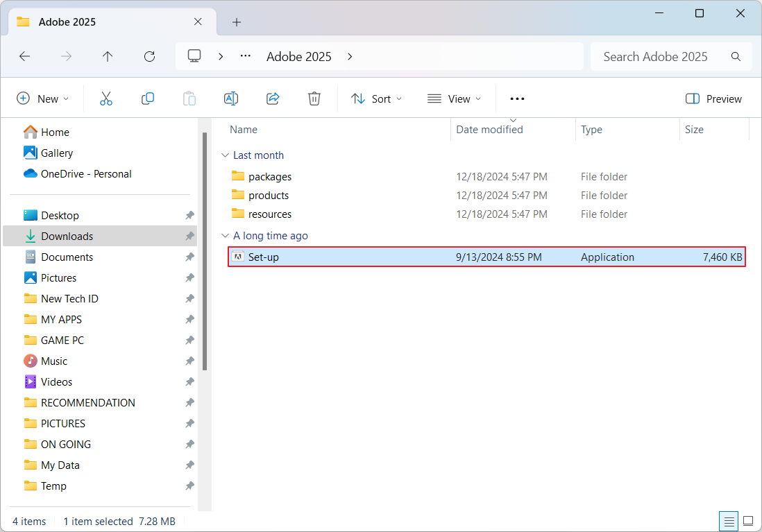Click 9/13/2024 8:55 PM date cell

(x=498, y=257)
